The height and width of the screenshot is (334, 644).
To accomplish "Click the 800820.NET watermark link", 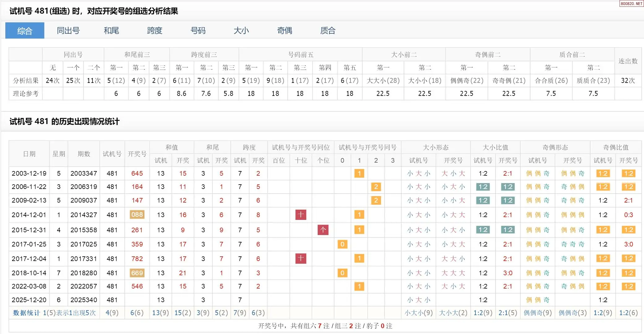I will click(631, 4).
